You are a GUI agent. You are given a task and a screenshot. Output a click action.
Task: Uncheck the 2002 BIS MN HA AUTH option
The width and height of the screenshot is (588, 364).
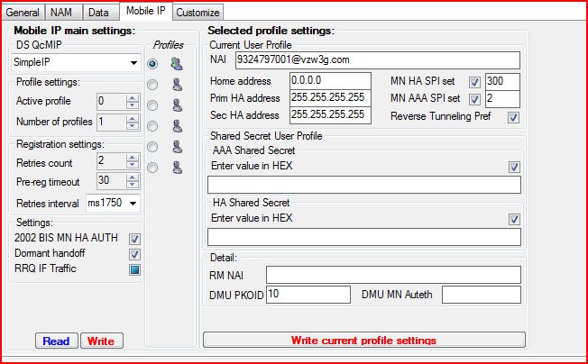[134, 239]
